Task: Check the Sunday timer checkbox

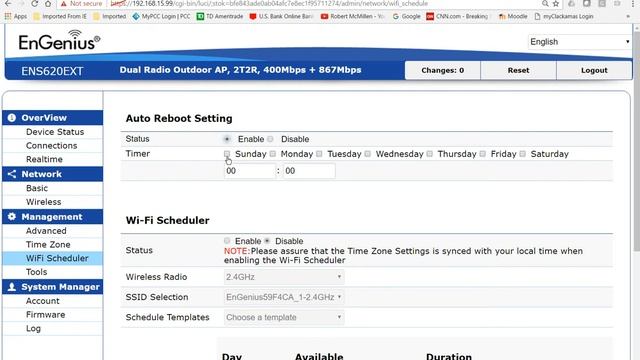Action: point(227,154)
